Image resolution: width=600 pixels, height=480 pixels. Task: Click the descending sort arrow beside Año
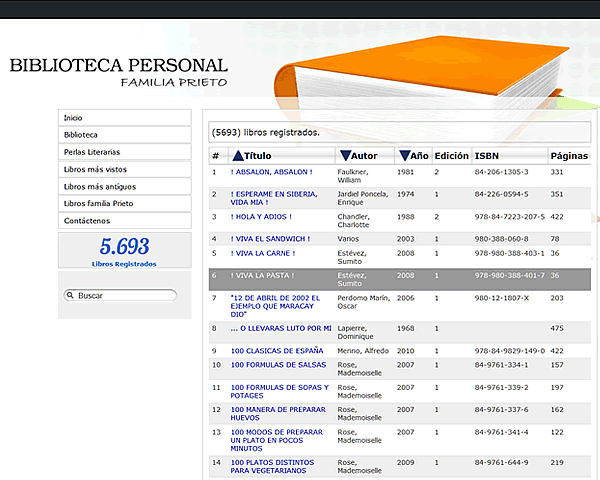[x=404, y=156]
